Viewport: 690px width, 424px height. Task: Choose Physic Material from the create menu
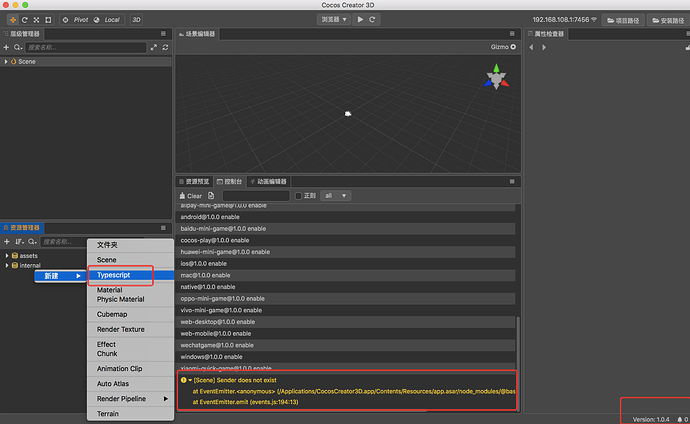point(130,299)
